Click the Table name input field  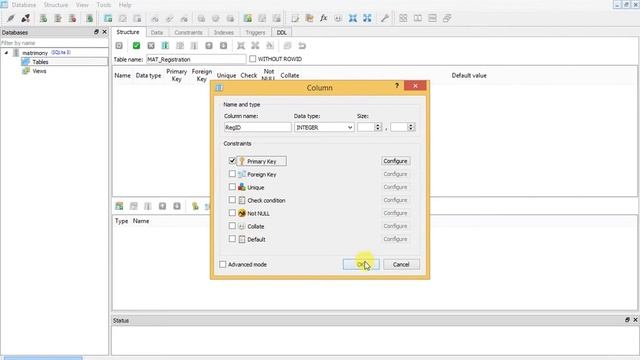click(x=196, y=59)
